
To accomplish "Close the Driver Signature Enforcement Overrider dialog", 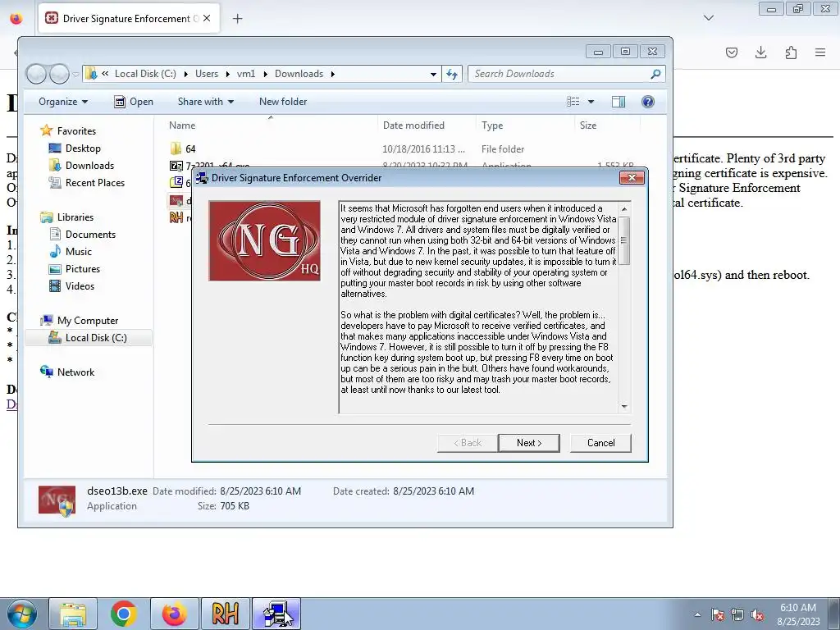I will tap(632, 177).
